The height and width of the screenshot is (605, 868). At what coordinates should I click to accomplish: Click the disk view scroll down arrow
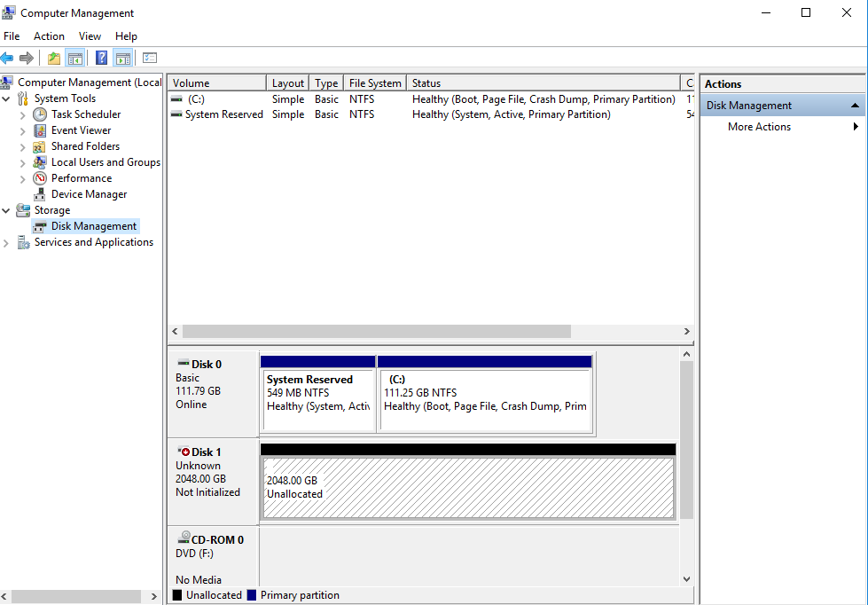(x=686, y=579)
